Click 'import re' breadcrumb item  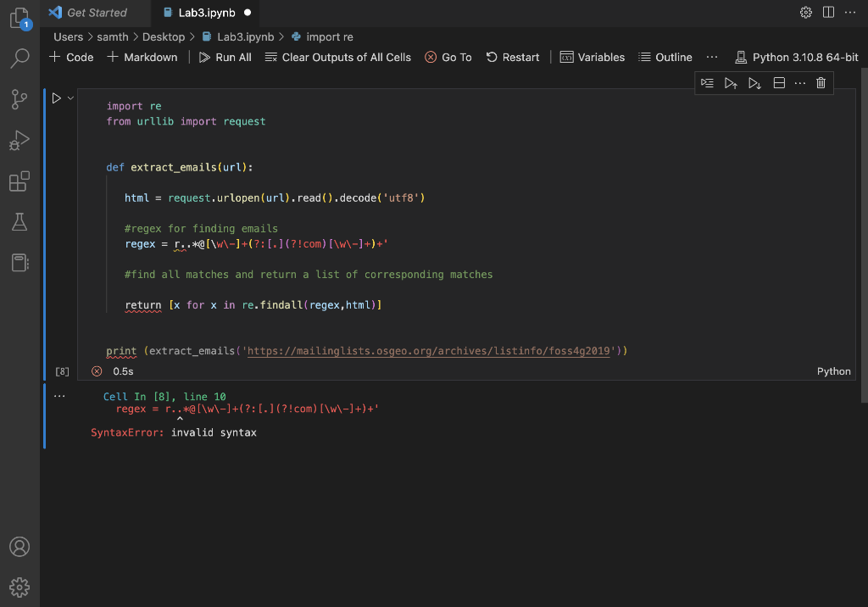(x=322, y=36)
